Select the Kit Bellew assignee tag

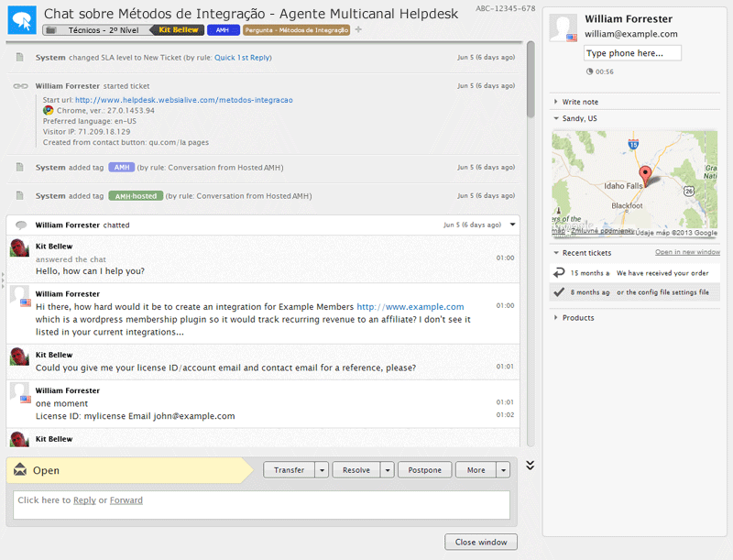click(x=177, y=30)
